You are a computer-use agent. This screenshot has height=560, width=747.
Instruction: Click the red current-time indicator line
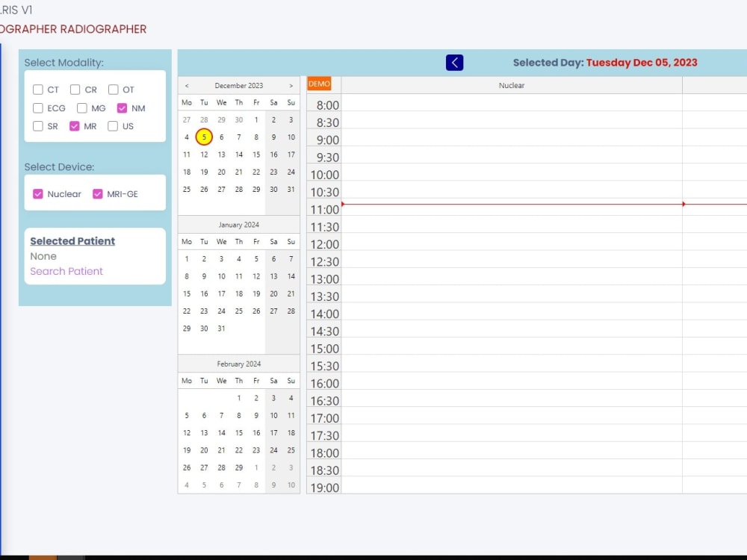(x=523, y=202)
